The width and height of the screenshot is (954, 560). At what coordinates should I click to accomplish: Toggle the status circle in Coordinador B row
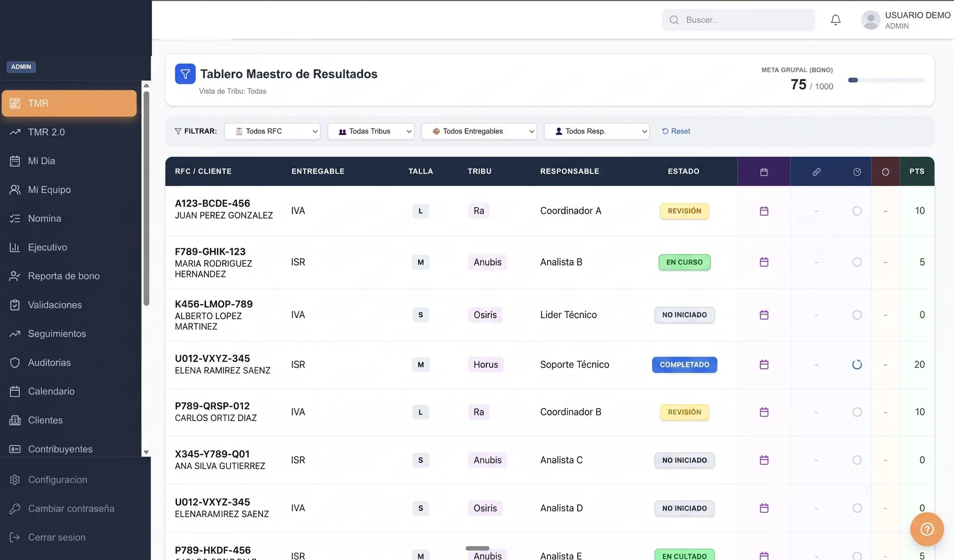(857, 412)
